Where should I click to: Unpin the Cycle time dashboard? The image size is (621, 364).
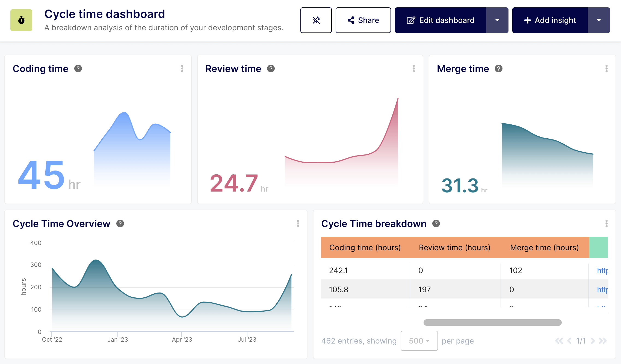(316, 20)
